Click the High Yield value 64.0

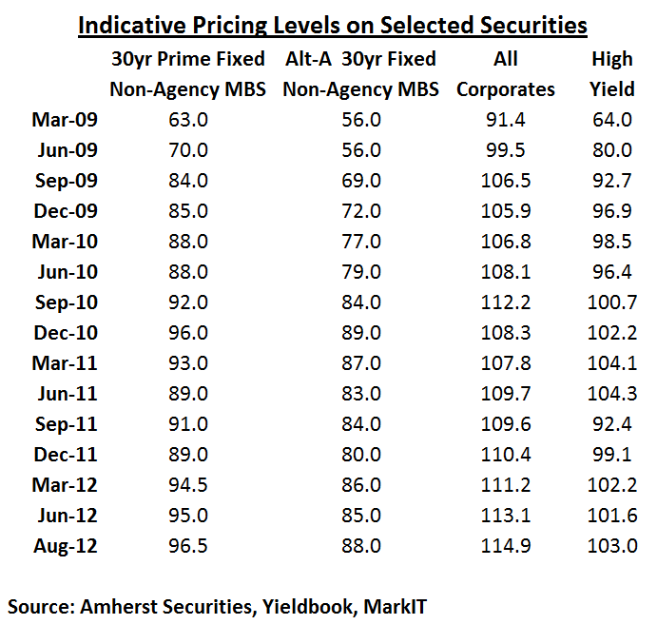(611, 120)
